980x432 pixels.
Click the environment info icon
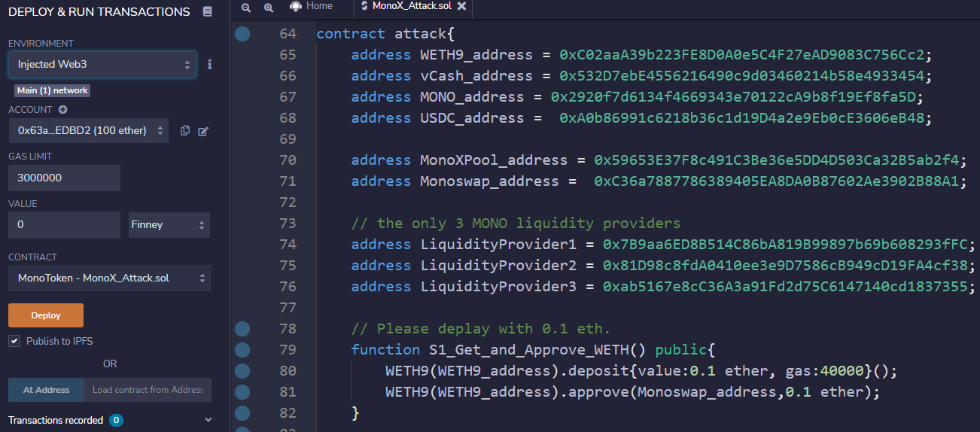tap(210, 65)
